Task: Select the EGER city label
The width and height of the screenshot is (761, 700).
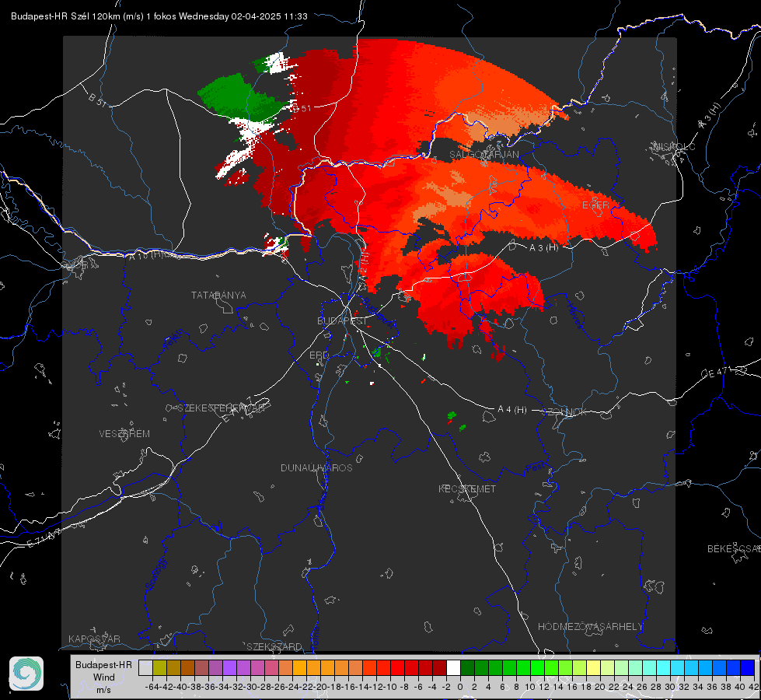Action: [595, 205]
